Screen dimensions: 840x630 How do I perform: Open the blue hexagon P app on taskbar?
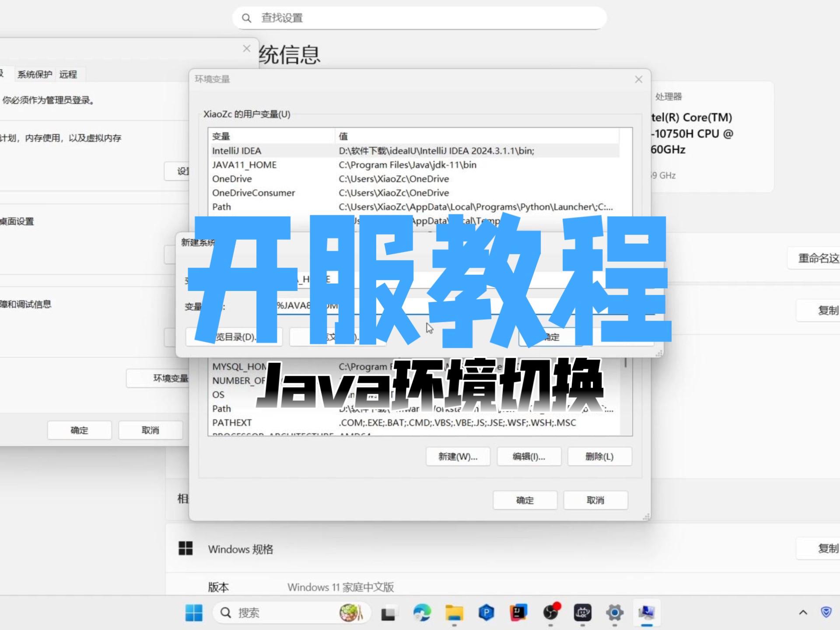point(486,612)
